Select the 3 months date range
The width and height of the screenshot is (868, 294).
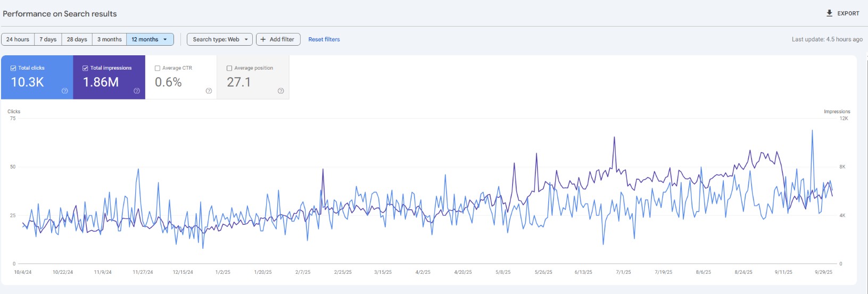(x=109, y=39)
